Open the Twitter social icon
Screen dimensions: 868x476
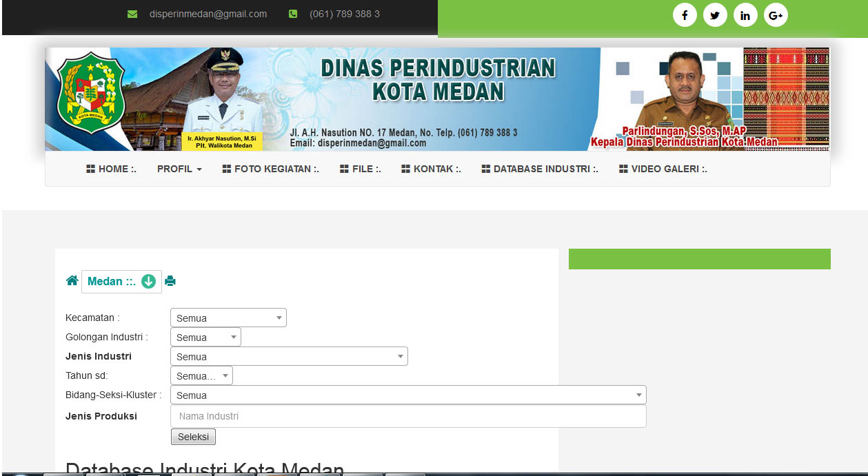click(715, 15)
